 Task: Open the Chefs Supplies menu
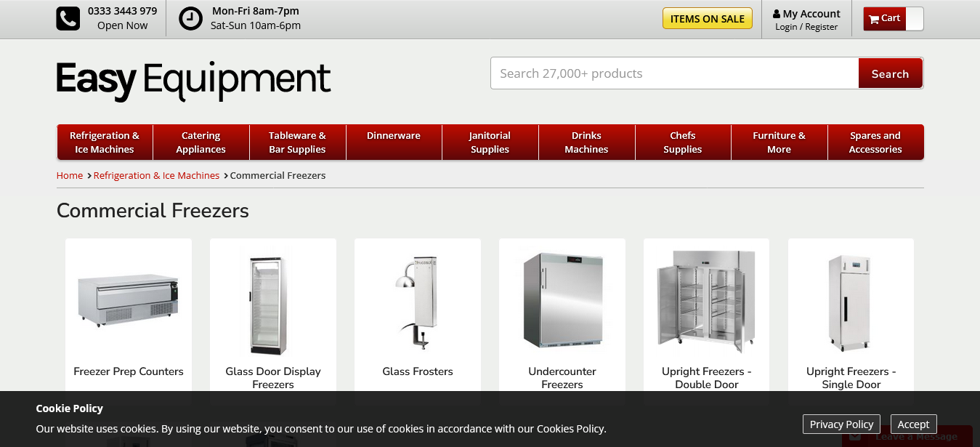(683, 142)
